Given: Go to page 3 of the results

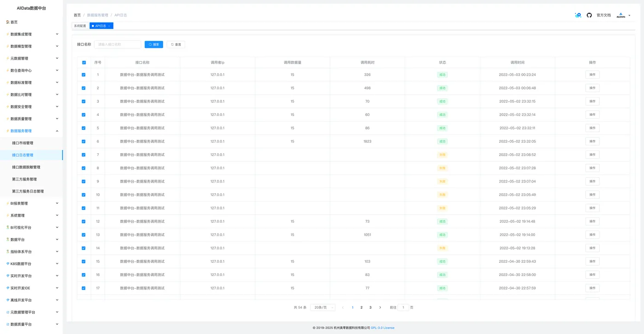Looking at the screenshot, I should click(370, 307).
